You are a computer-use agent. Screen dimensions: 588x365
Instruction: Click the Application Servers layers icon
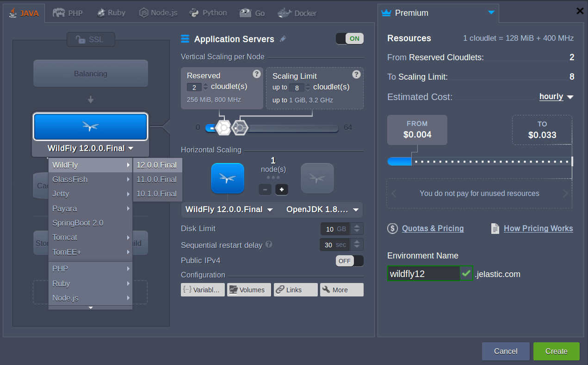[x=185, y=39]
